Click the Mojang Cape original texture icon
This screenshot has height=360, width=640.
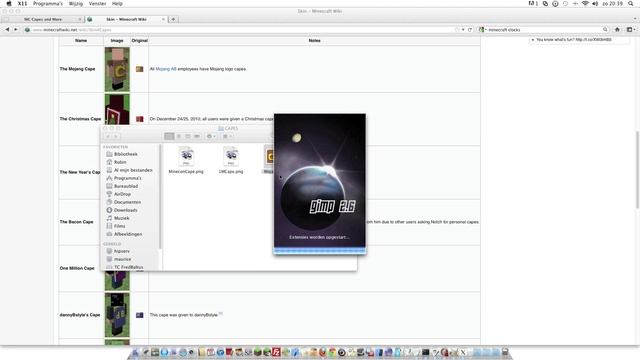tap(140, 69)
